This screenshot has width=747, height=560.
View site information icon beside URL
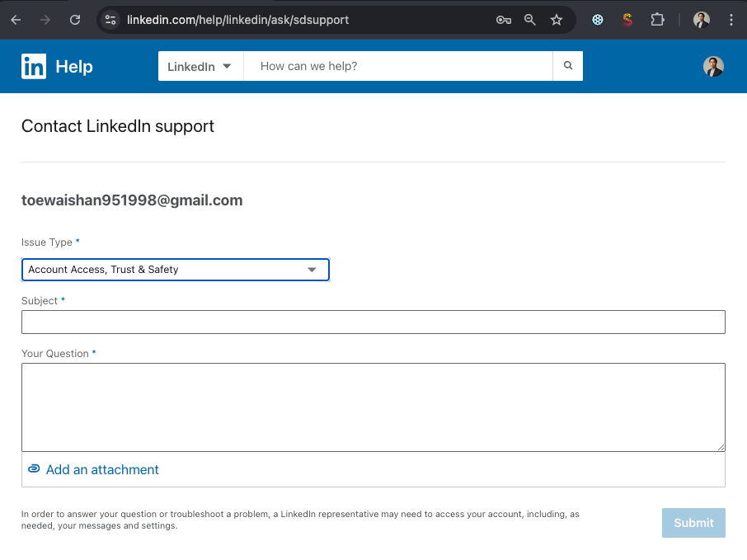[x=111, y=20]
